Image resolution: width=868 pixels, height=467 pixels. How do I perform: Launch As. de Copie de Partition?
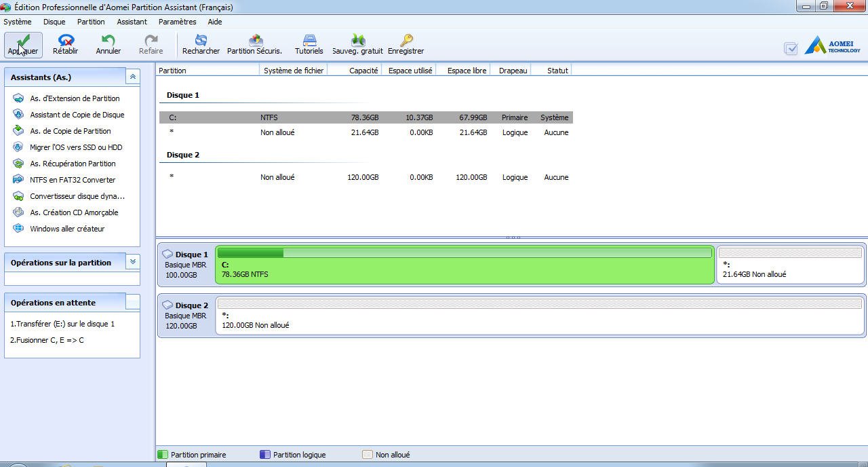[70, 131]
